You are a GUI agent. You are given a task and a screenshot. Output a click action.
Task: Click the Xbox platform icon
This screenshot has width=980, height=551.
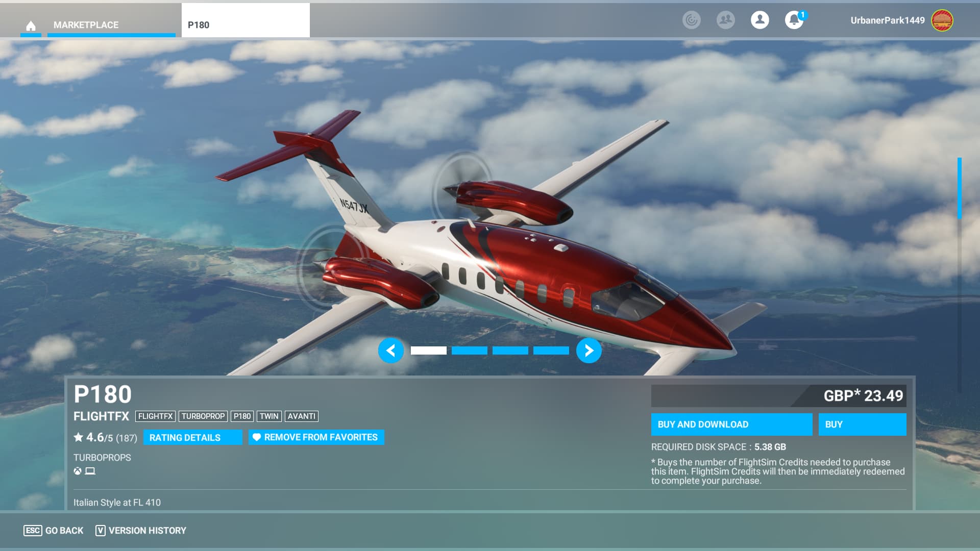[x=78, y=471]
